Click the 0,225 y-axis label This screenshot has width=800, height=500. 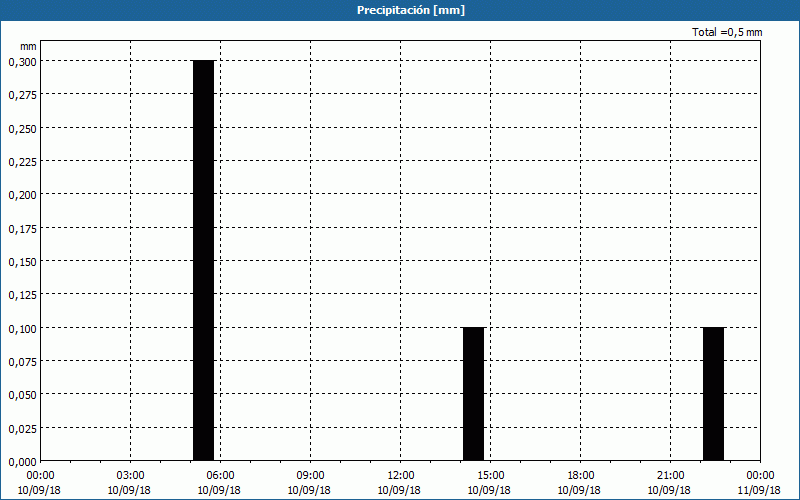(22, 162)
